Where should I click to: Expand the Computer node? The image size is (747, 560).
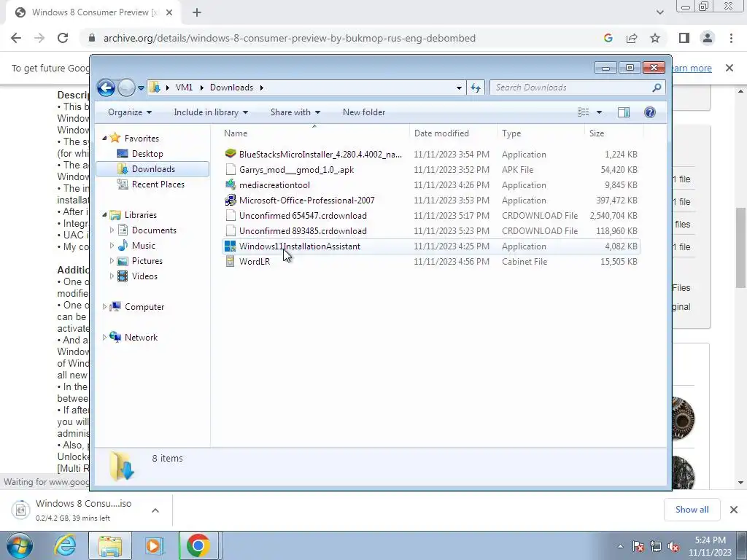click(x=105, y=307)
